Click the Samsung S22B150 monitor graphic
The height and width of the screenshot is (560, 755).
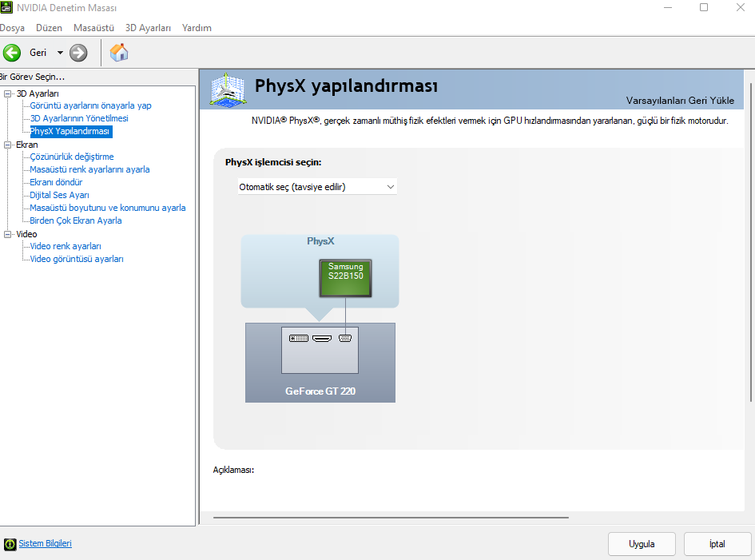coord(345,278)
